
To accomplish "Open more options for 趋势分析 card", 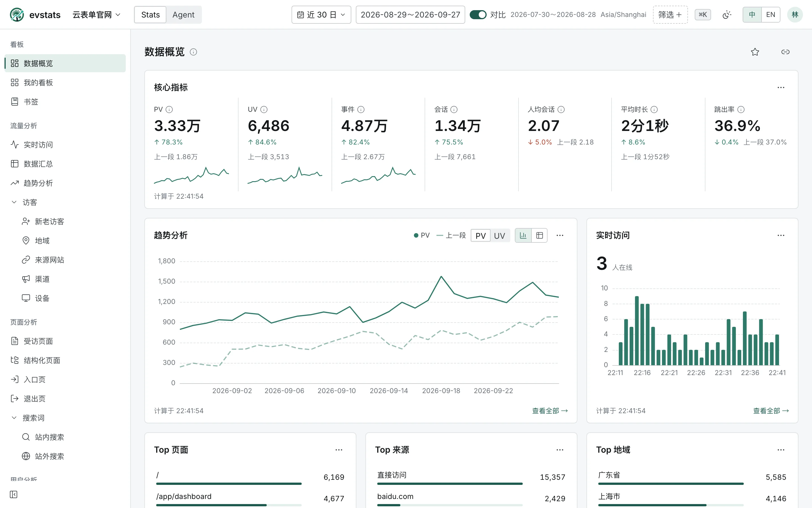I will pyautogui.click(x=560, y=236).
